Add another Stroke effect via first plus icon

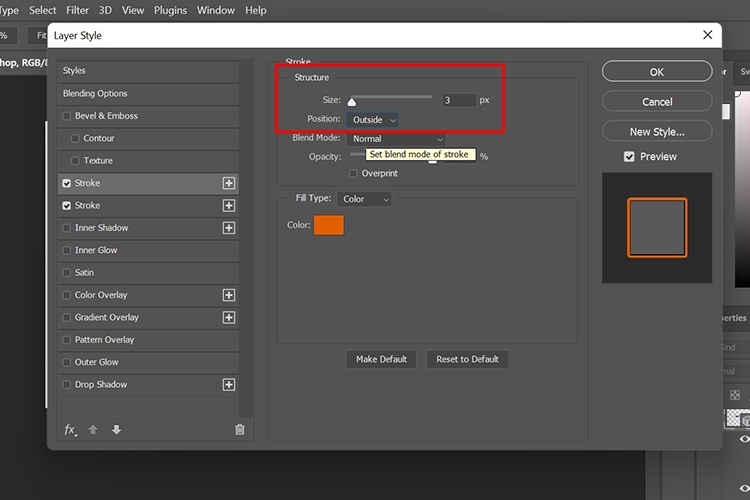point(229,183)
